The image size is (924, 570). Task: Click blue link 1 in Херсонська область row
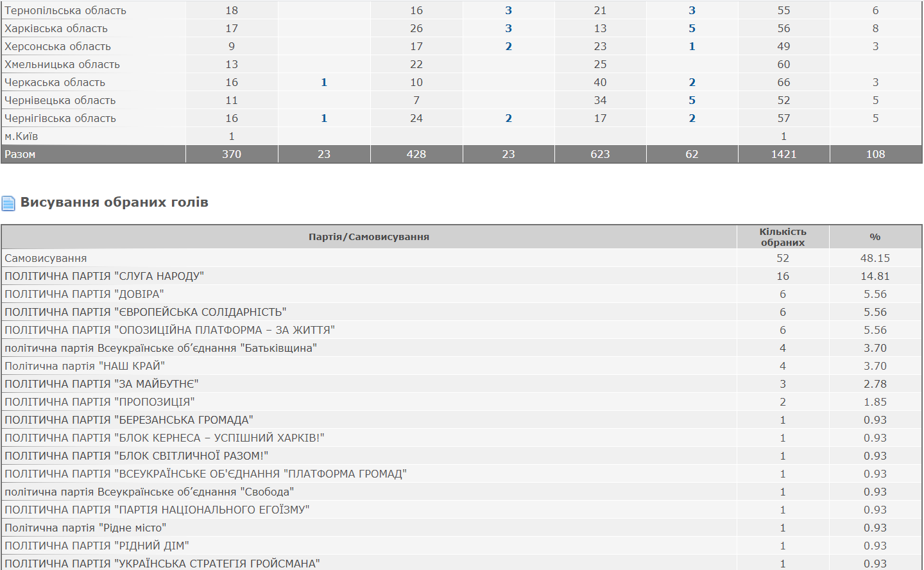pyautogui.click(x=692, y=46)
